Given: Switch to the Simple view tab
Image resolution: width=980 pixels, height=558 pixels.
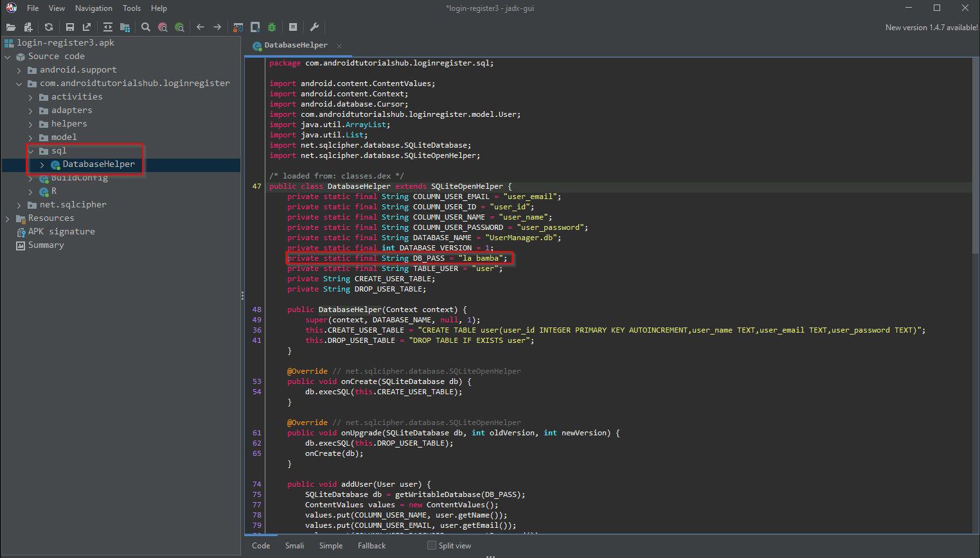Looking at the screenshot, I should (x=331, y=546).
